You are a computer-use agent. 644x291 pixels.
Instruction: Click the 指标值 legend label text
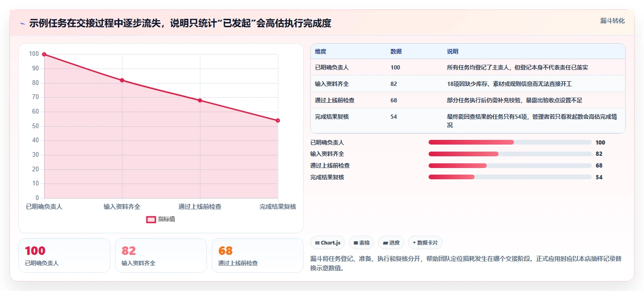click(x=167, y=219)
